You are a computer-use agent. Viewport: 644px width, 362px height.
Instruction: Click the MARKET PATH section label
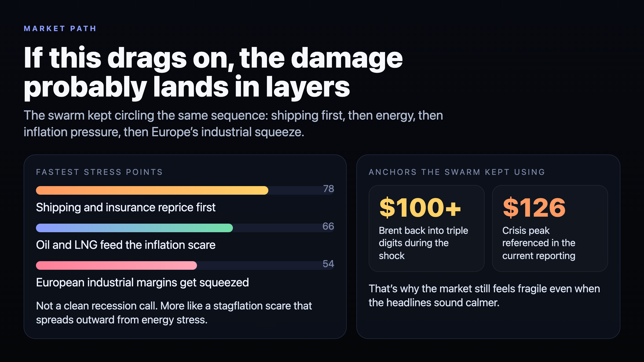point(60,29)
